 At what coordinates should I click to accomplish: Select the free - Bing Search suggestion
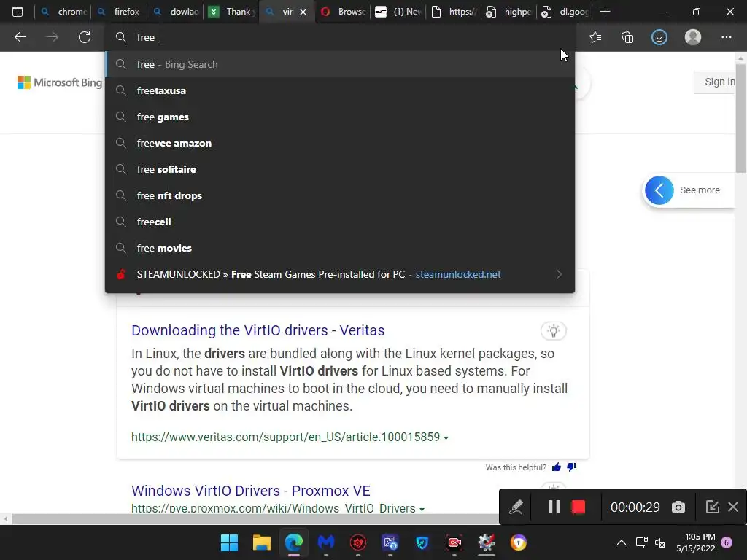tap(340, 64)
